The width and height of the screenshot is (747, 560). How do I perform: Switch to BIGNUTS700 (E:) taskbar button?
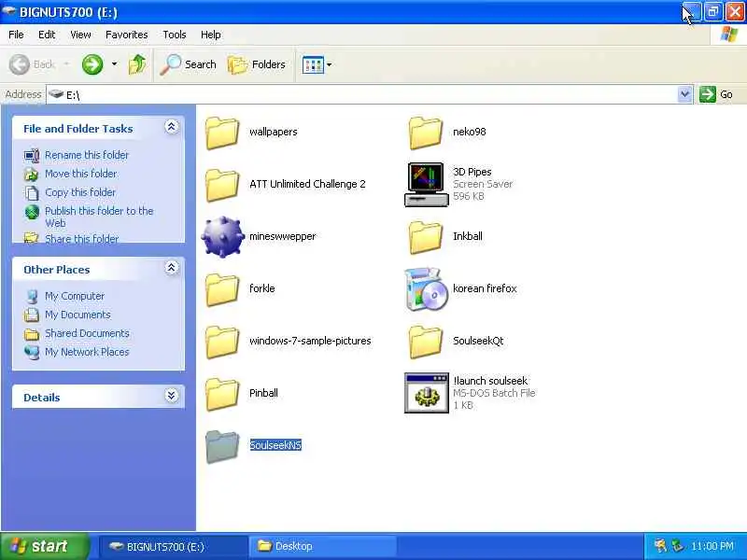[x=173, y=546]
